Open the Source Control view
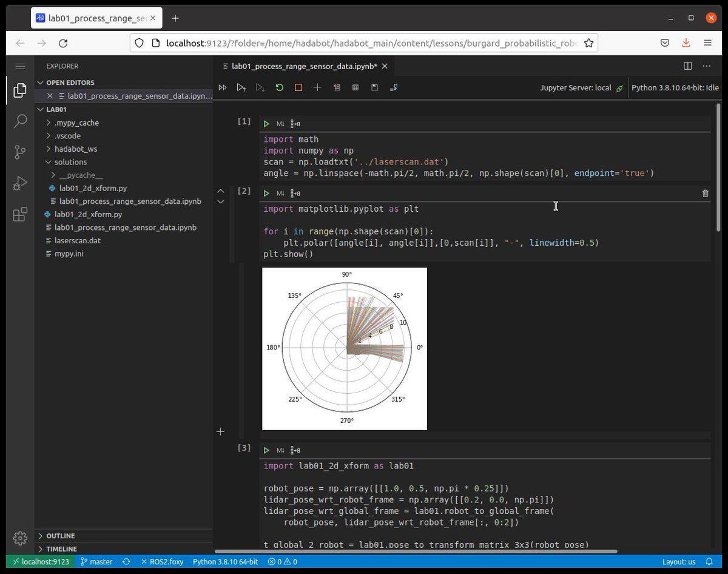This screenshot has width=728, height=574. 20,152
